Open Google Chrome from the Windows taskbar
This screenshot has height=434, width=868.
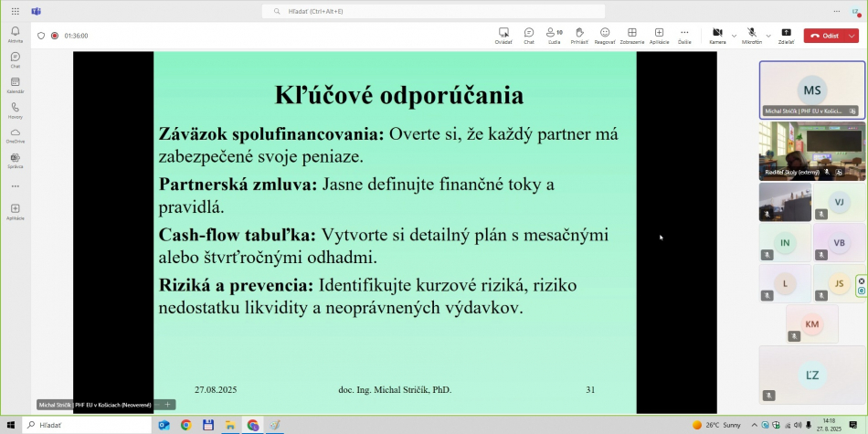click(185, 425)
